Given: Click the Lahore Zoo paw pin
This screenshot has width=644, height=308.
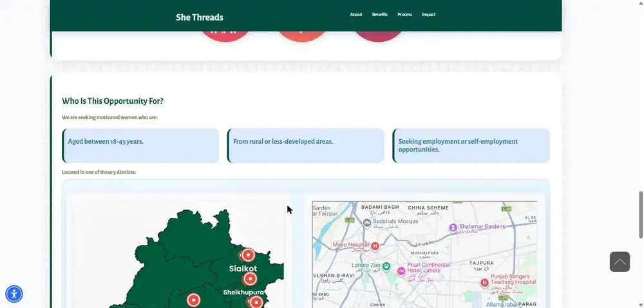Looking at the screenshot, I should pyautogui.click(x=386, y=267).
